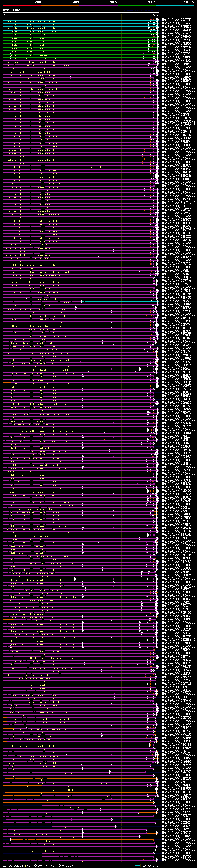Select the UniRef100_Q7Q8A1 label

click(x=177, y=304)
